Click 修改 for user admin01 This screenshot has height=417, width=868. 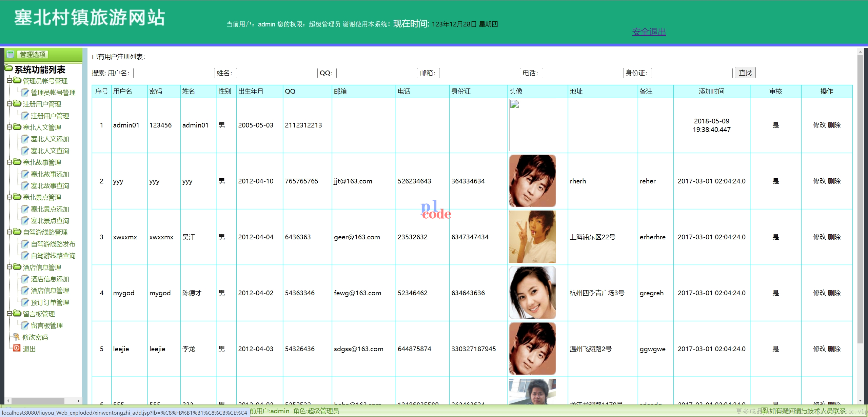point(820,125)
